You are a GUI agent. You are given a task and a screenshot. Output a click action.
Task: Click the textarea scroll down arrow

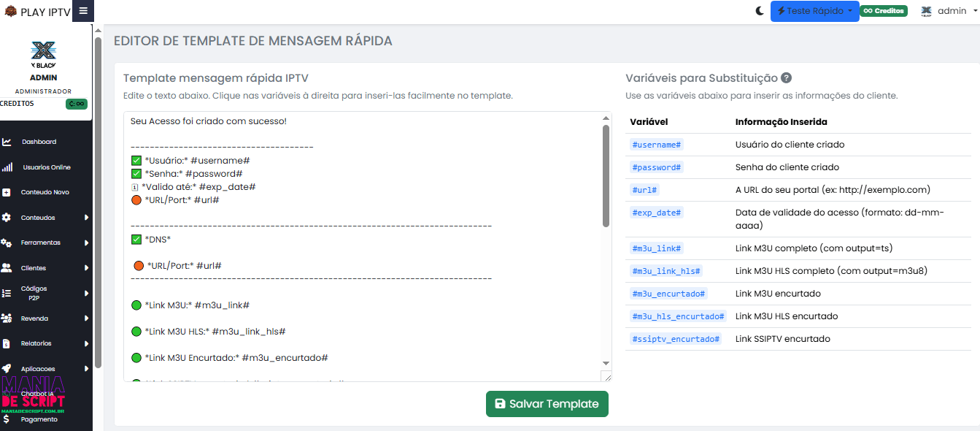[x=606, y=363]
